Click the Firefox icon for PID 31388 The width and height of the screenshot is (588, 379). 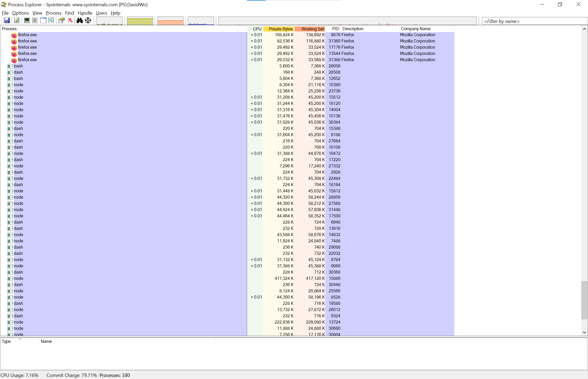click(x=14, y=60)
